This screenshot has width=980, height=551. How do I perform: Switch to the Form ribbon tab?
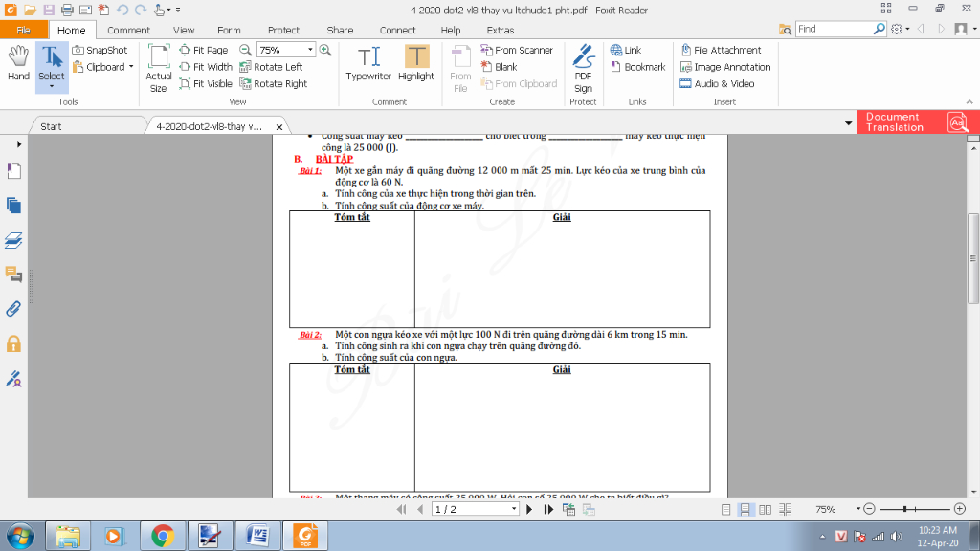pyautogui.click(x=229, y=30)
